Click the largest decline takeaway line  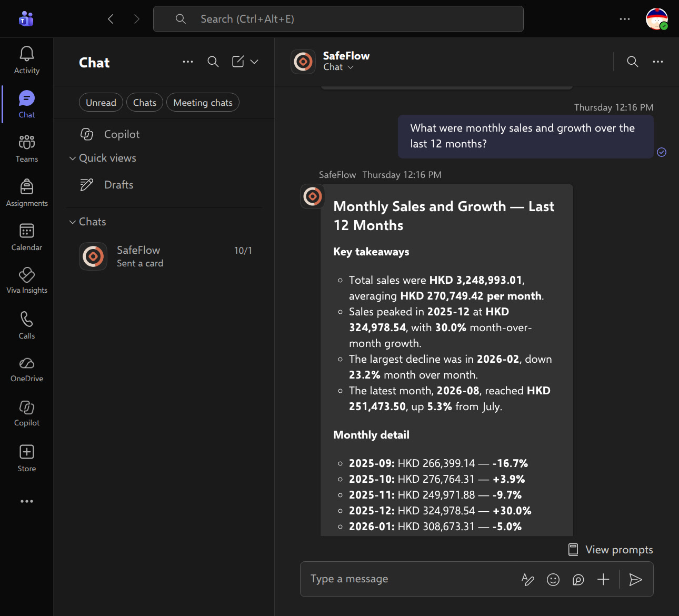point(451,367)
